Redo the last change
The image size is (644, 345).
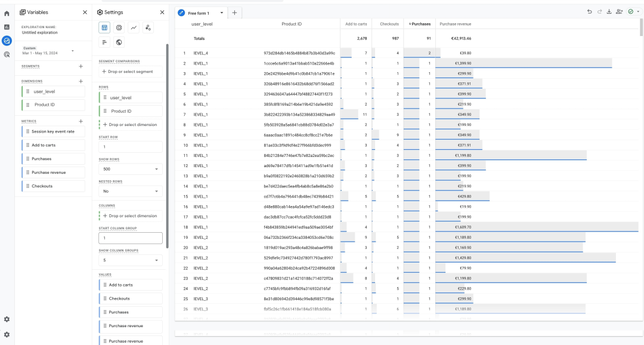point(599,11)
